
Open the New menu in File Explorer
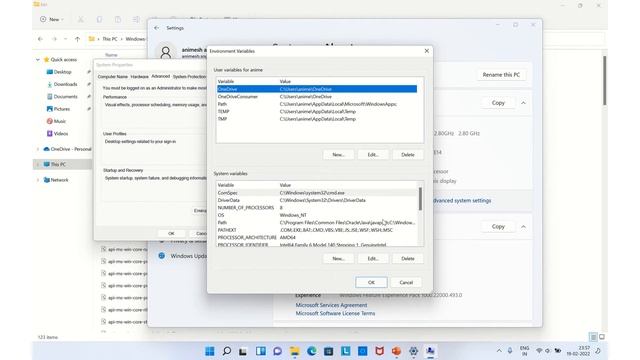[52, 19]
